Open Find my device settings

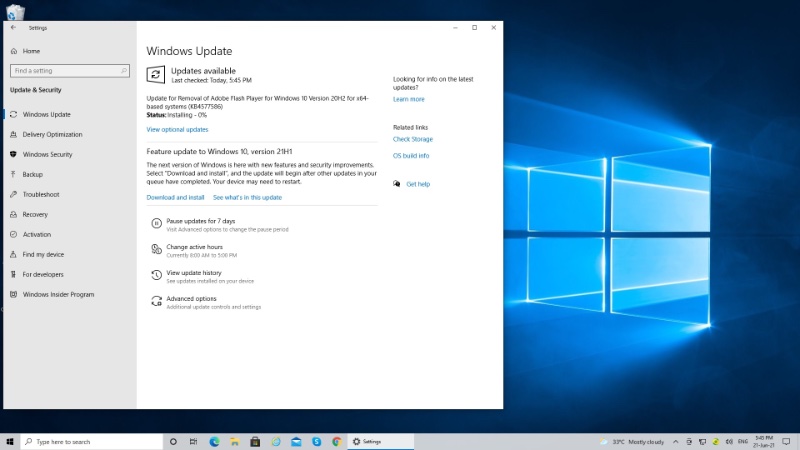[x=43, y=254]
